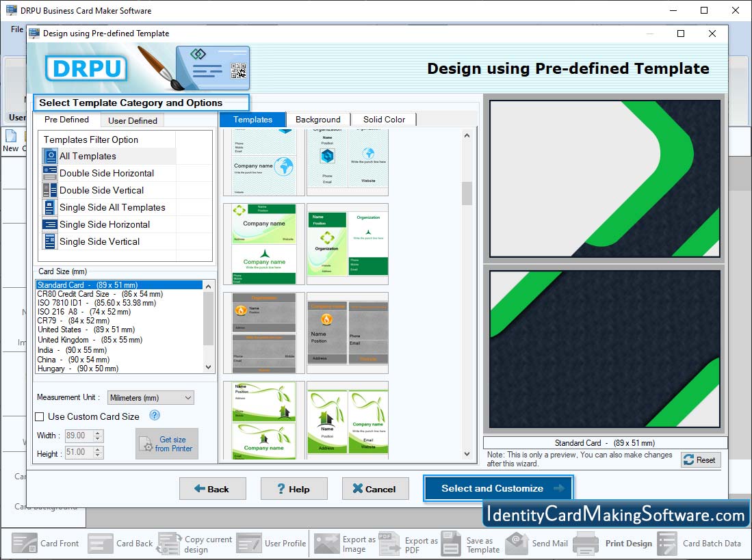752x560 pixels.
Task: Pick Single Side Horizontal icon
Action: point(50,224)
